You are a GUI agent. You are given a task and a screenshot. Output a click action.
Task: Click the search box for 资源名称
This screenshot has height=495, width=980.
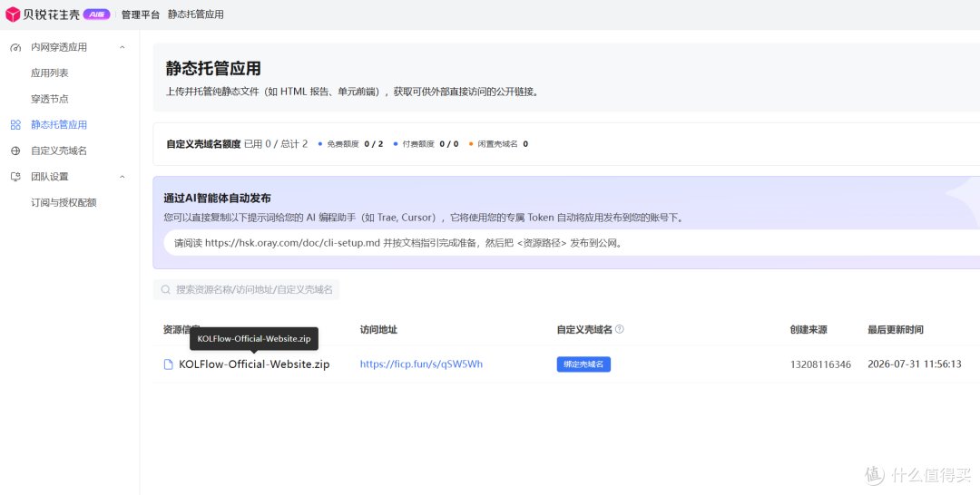point(246,289)
